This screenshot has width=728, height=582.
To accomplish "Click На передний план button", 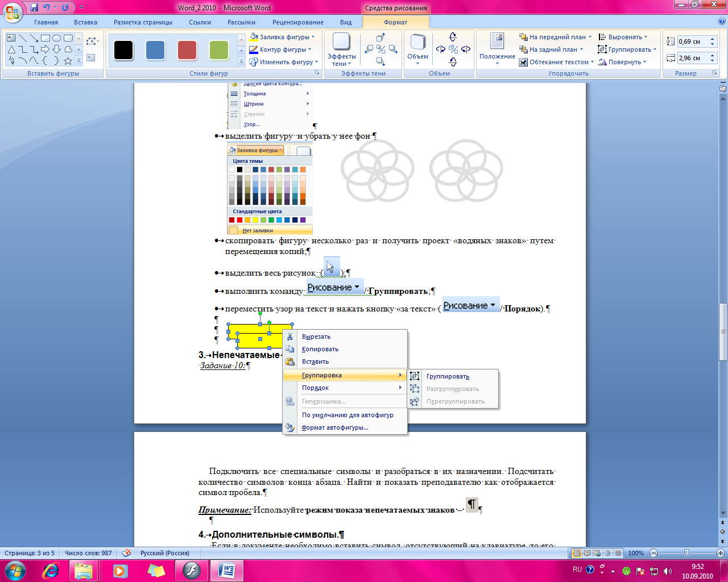I will (555, 37).
